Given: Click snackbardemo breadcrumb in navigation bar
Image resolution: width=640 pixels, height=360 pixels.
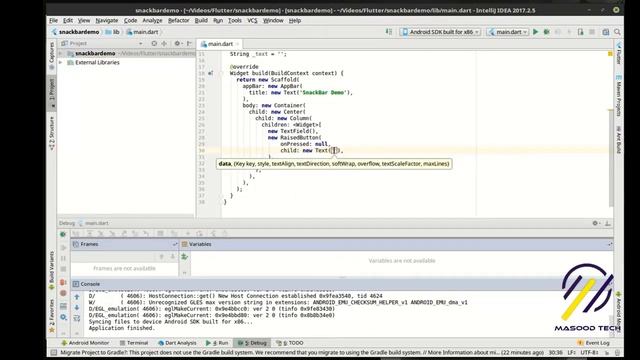Looking at the screenshot, I should tap(76, 32).
